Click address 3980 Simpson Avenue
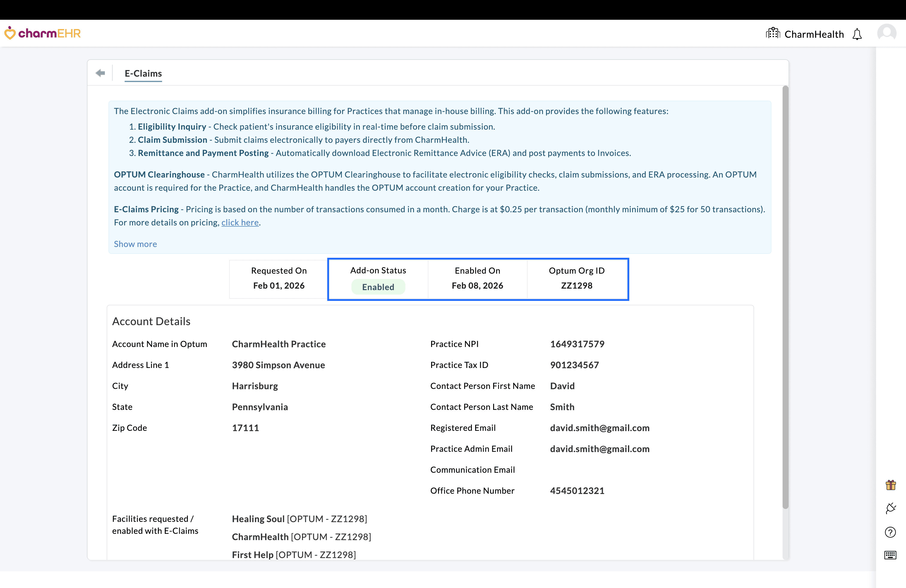The width and height of the screenshot is (906, 588). (278, 365)
